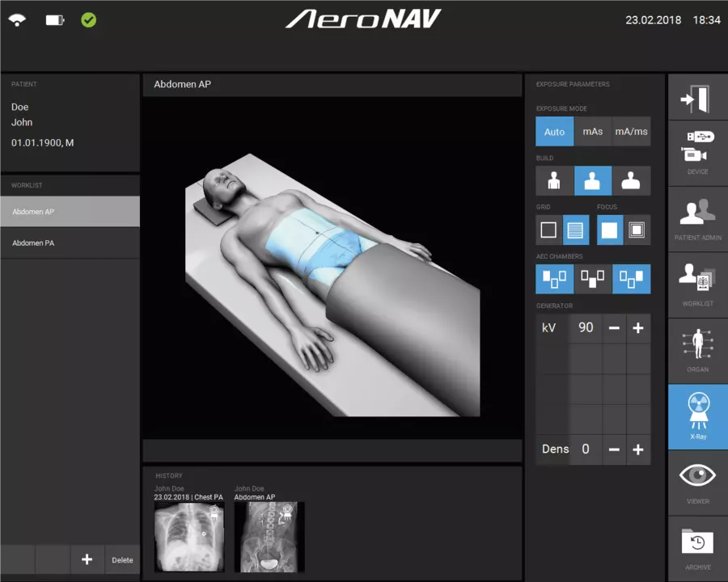The width and height of the screenshot is (728, 582).
Task: Click the Wi-Fi status icon
Action: tap(16, 19)
